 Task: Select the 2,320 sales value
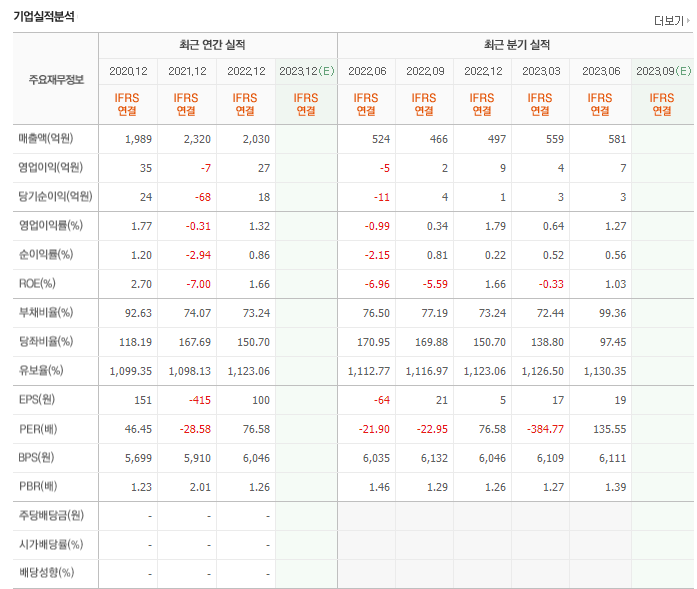[197, 139]
